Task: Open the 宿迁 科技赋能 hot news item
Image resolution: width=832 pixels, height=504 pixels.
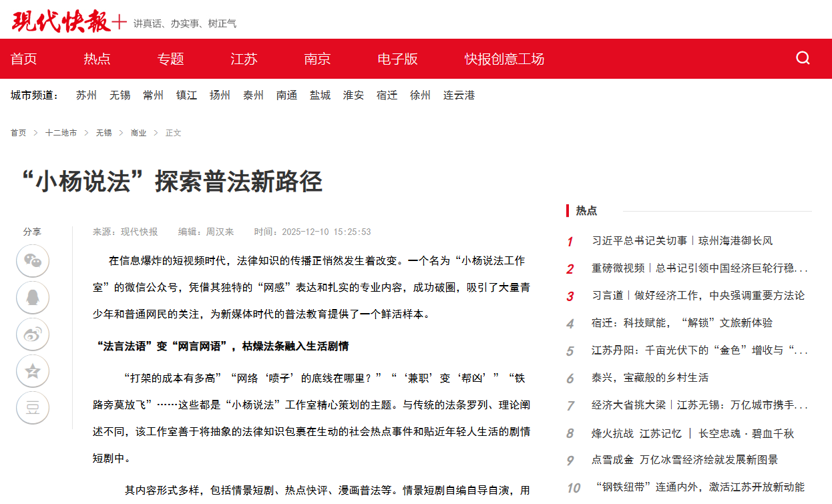Action: tap(682, 323)
